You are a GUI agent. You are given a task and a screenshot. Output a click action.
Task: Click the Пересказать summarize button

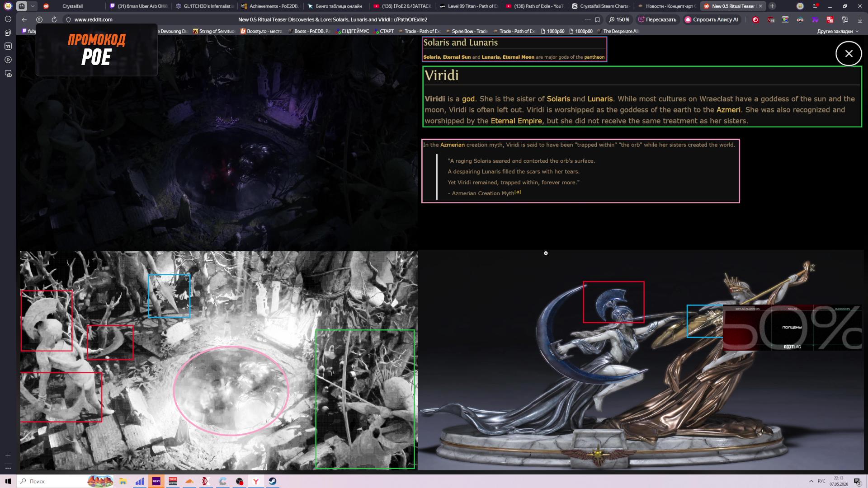[x=657, y=19]
